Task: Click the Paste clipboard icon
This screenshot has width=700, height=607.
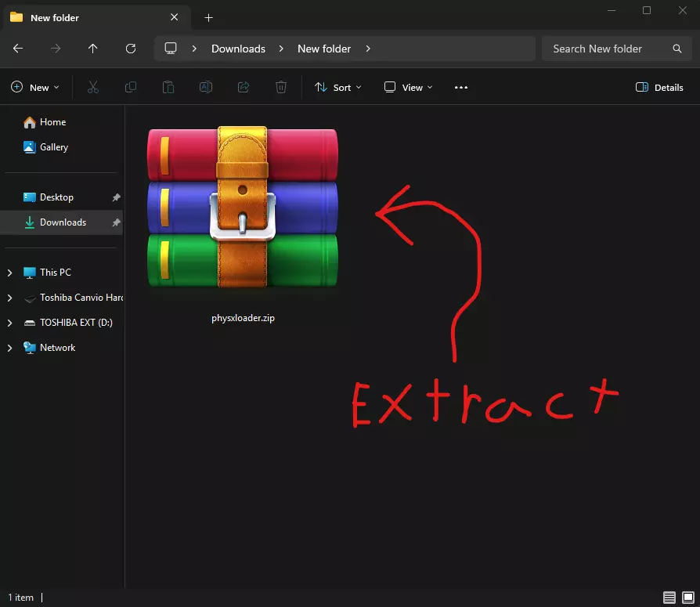Action: click(168, 87)
